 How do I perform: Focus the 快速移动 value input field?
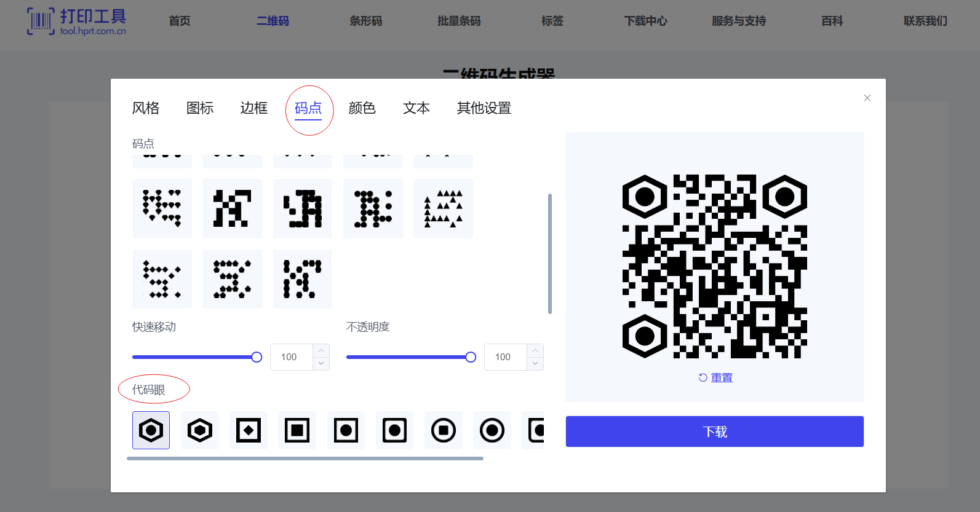292,357
